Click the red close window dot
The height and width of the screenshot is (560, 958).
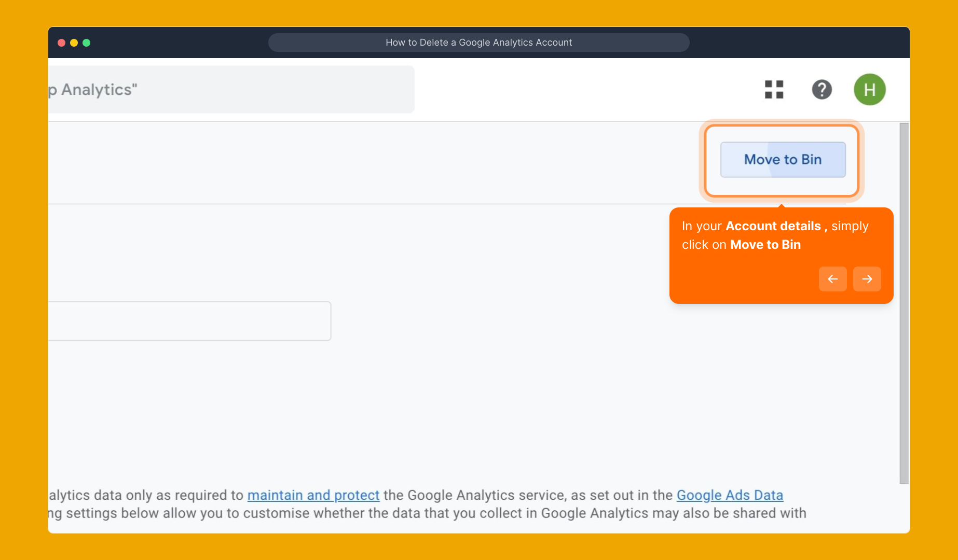[61, 43]
